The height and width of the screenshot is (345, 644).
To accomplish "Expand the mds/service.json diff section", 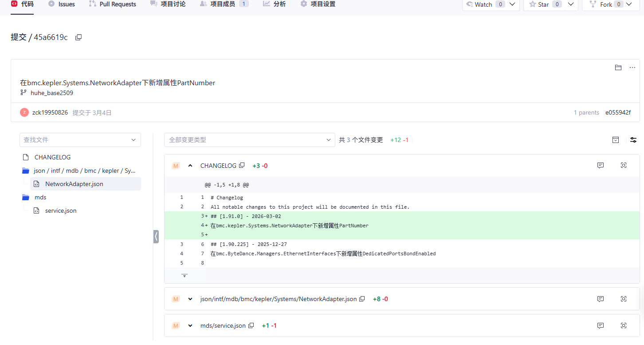I will (x=190, y=325).
